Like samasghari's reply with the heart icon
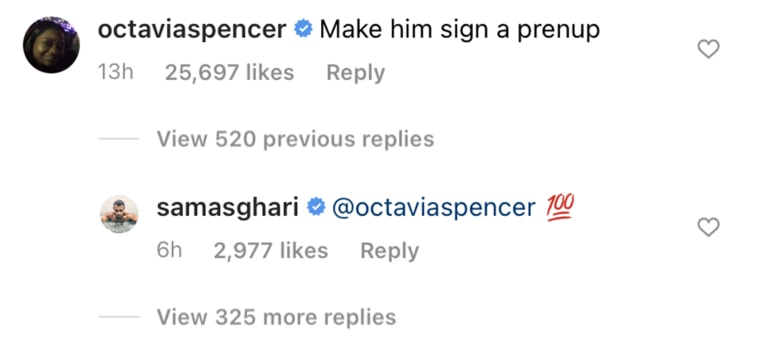This screenshot has width=760, height=360. click(x=708, y=227)
